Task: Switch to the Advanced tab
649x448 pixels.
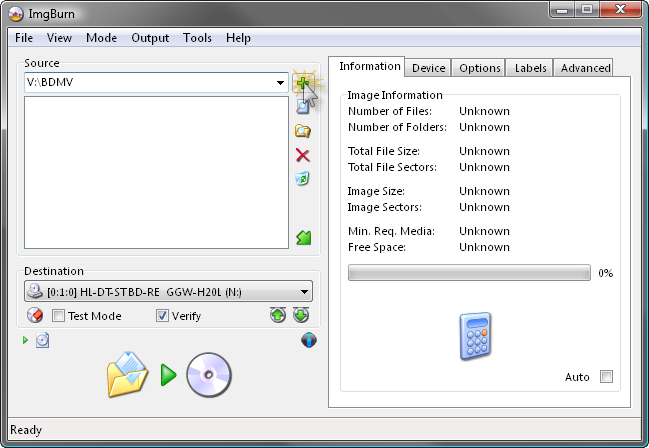Action: (x=585, y=68)
